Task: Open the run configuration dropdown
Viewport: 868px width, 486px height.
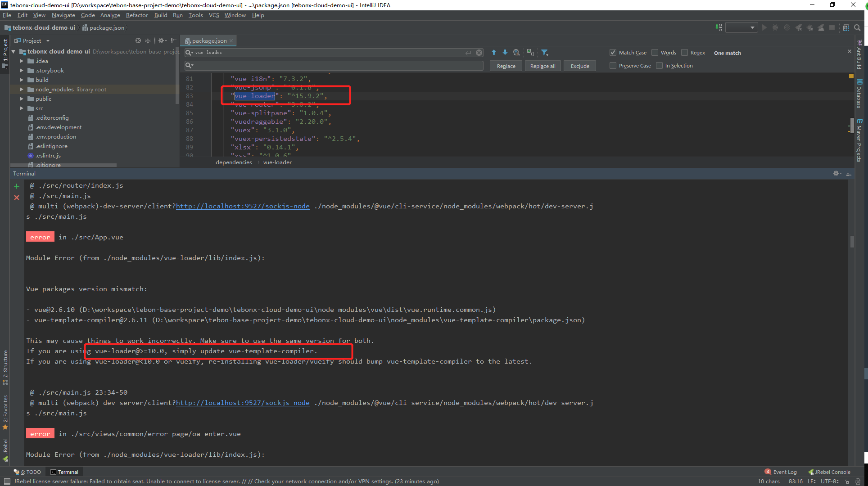Action: click(741, 27)
